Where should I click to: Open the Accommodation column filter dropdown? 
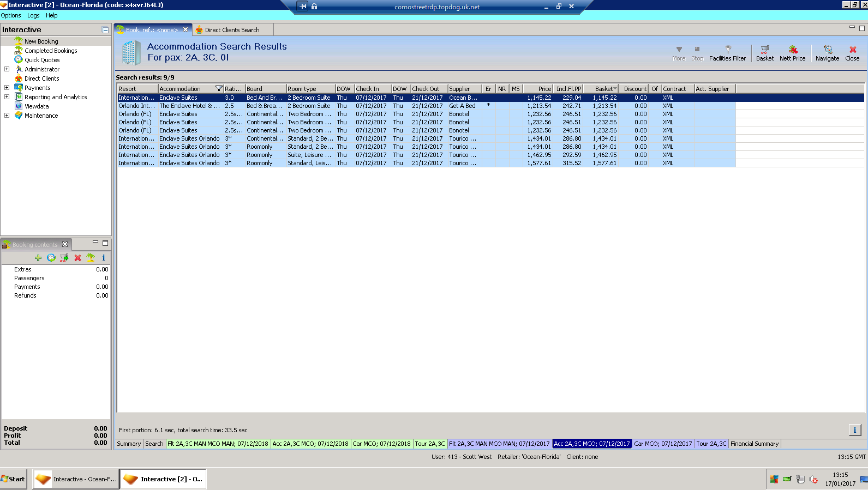[x=219, y=89]
